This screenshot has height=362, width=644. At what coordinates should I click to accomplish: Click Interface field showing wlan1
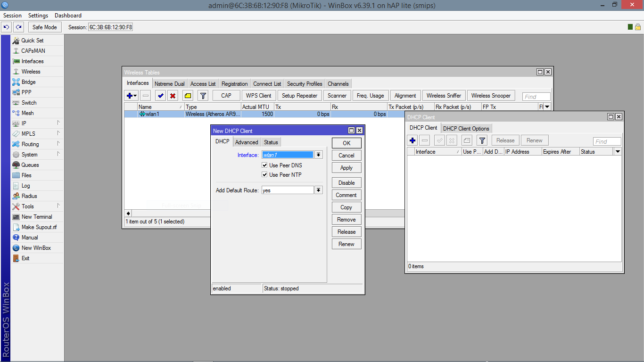coord(288,155)
